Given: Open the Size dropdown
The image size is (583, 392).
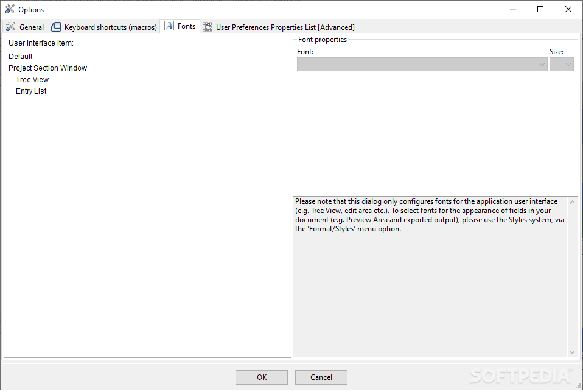Looking at the screenshot, I should click(562, 65).
